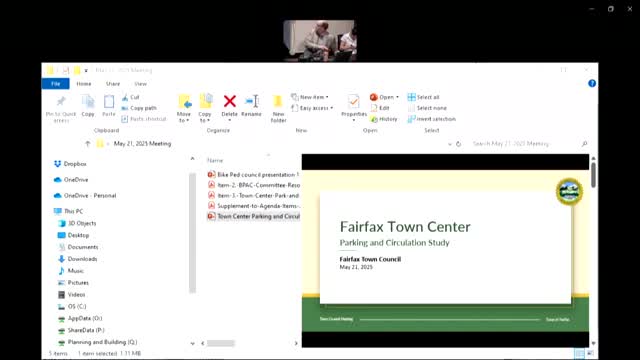
Task: Open the Easy access dropdown
Action: tap(312, 108)
